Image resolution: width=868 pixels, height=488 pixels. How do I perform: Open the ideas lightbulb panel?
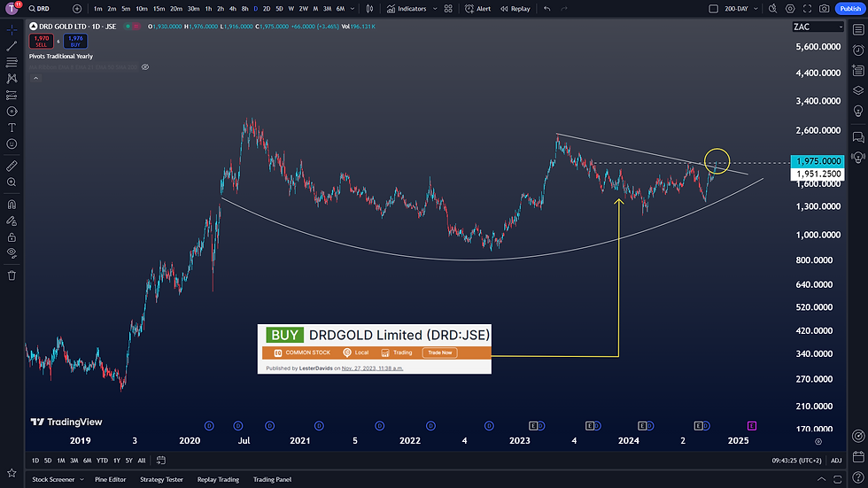click(858, 112)
